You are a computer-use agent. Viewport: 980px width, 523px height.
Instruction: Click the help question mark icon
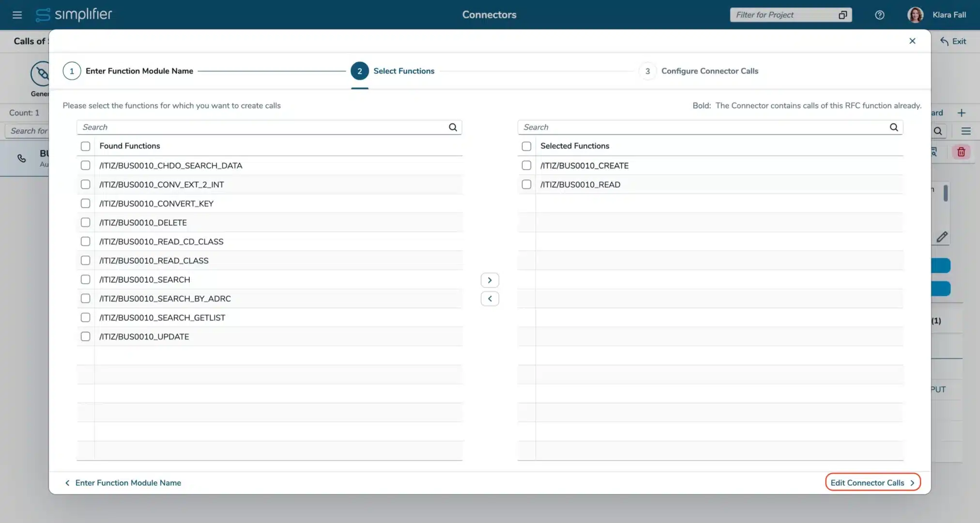pos(879,15)
